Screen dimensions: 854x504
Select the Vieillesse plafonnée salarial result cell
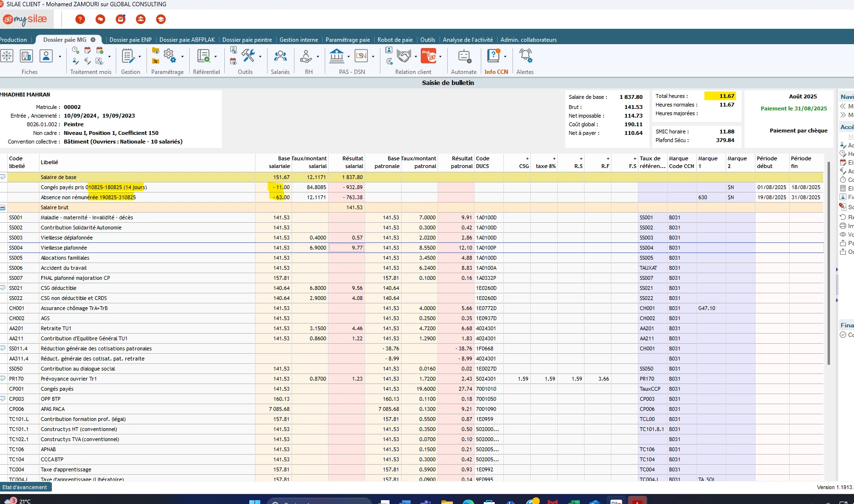tap(346, 248)
